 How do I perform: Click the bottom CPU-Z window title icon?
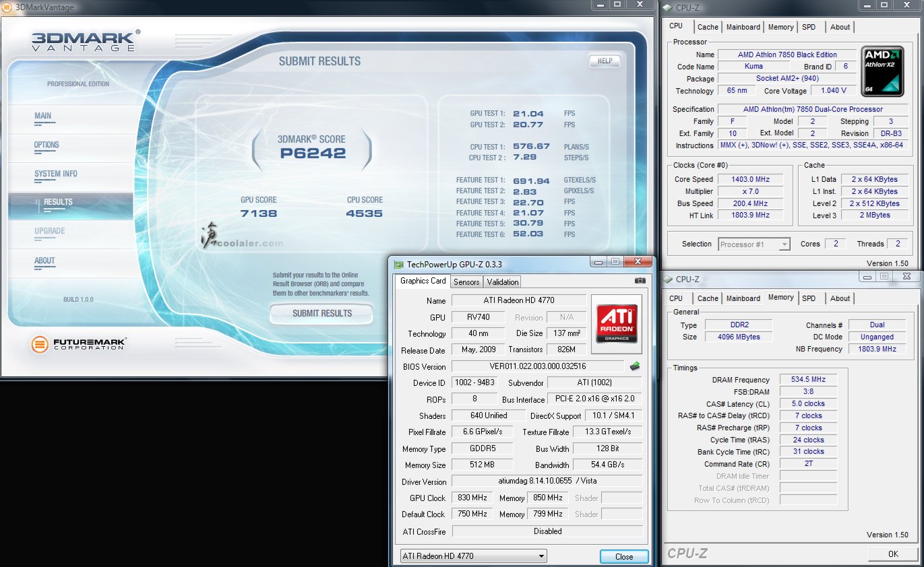click(669, 279)
